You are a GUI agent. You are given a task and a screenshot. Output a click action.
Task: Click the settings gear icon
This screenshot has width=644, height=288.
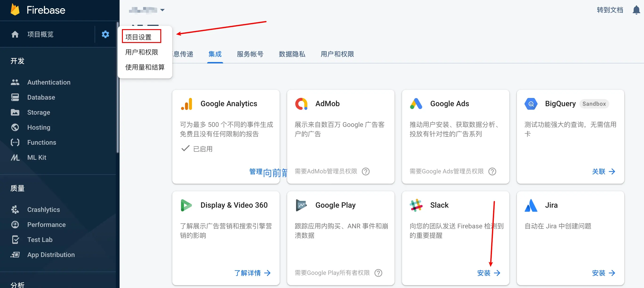pyautogui.click(x=105, y=34)
